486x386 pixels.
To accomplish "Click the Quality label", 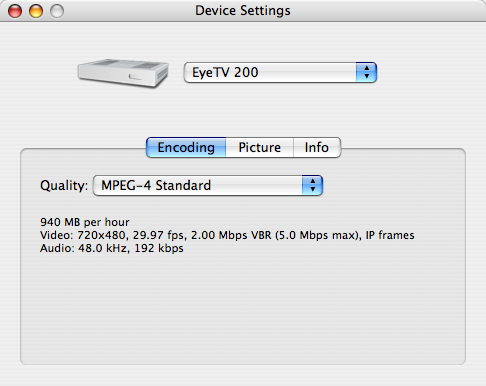I will [x=64, y=185].
